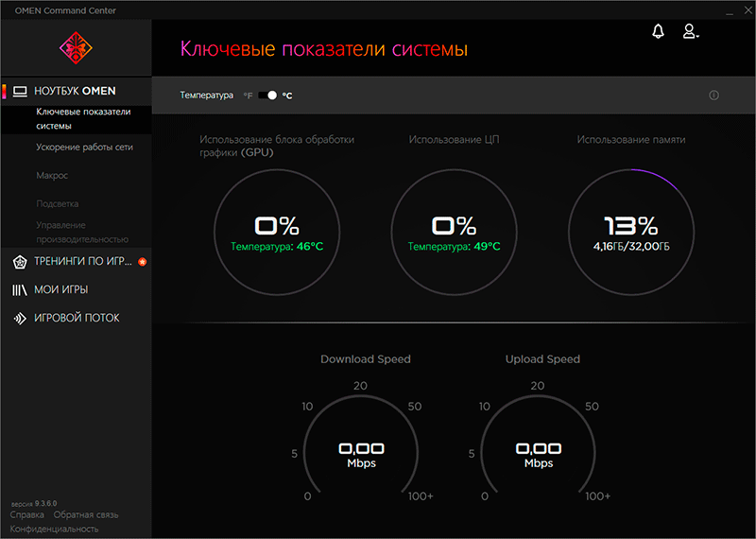This screenshot has width=756, height=539.
Task: Open the user account menu
Action: 691,31
